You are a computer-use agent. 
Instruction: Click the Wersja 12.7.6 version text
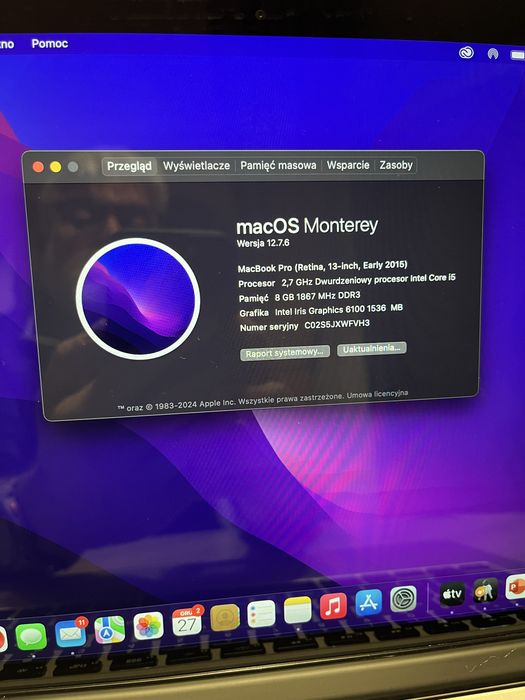click(x=263, y=243)
